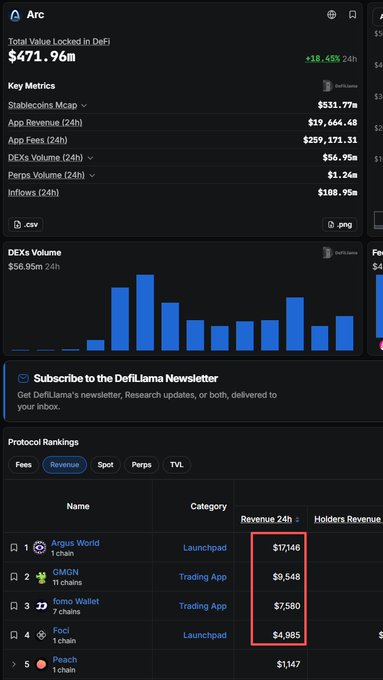Click Total Value Locked in DeFi label
Image resolution: width=383 pixels, height=680 pixels.
tap(59, 42)
